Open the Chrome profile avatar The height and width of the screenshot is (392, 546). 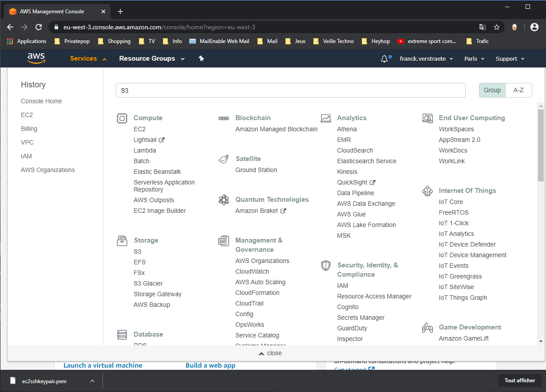click(x=534, y=27)
